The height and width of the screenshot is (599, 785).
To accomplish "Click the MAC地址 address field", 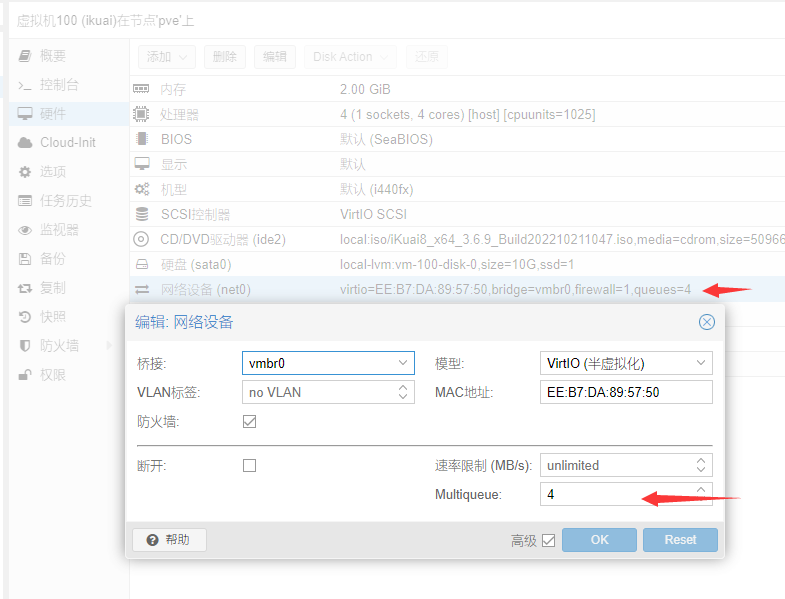I will 626,392.
